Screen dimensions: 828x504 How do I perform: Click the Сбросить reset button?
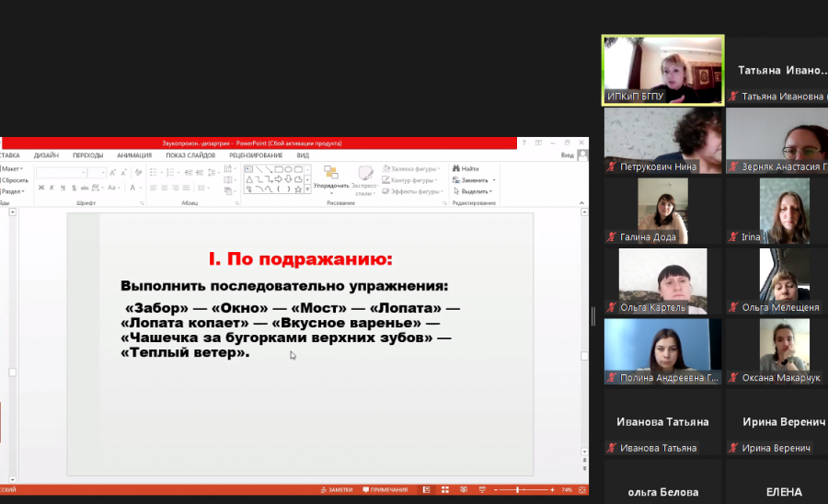point(14,180)
